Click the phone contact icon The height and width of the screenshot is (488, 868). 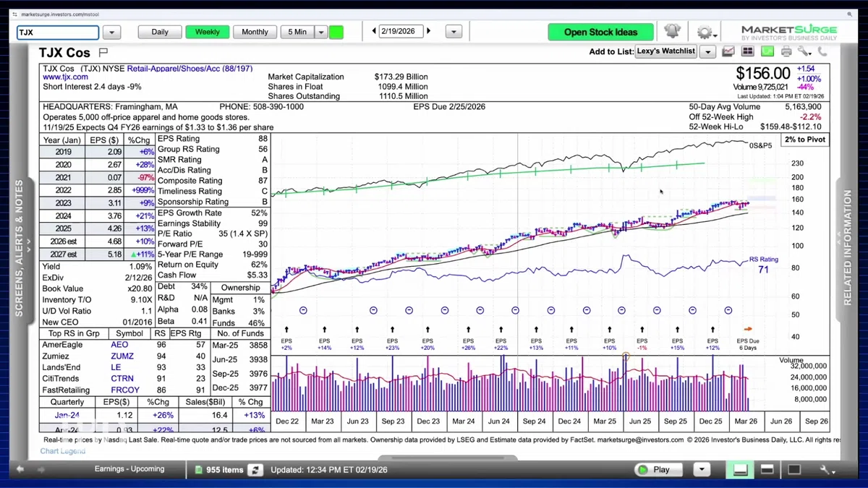[x=823, y=51]
